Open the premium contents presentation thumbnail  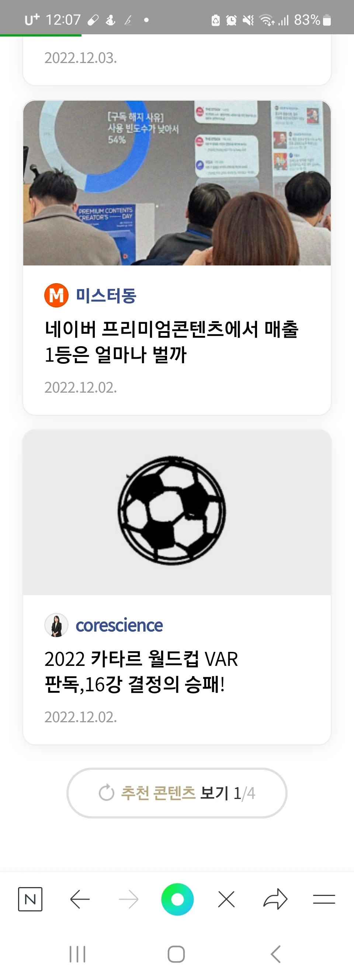tap(177, 183)
